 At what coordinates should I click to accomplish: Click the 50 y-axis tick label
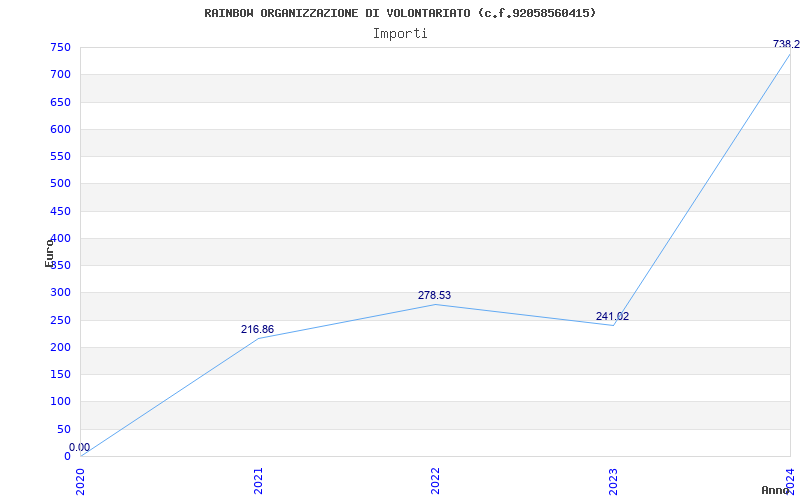pyautogui.click(x=64, y=429)
